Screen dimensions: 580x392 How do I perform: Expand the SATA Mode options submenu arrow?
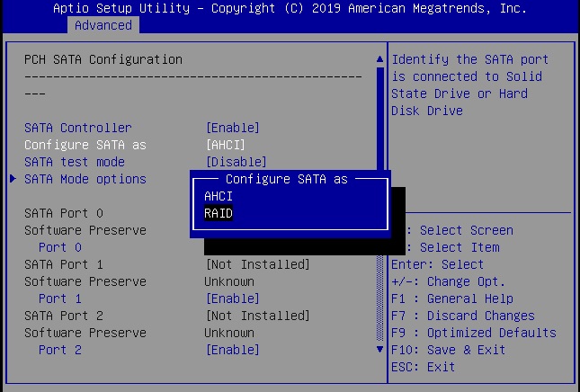tap(13, 179)
